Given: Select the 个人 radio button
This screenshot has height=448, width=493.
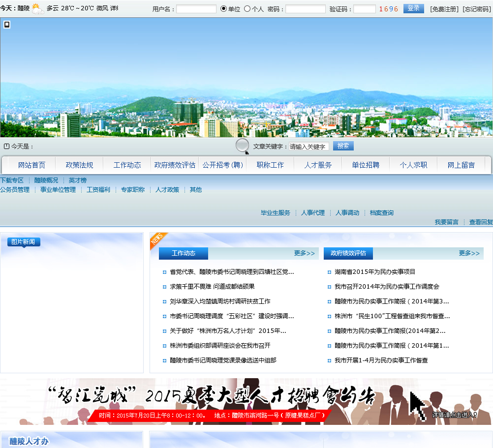Looking at the screenshot, I should (x=247, y=8).
